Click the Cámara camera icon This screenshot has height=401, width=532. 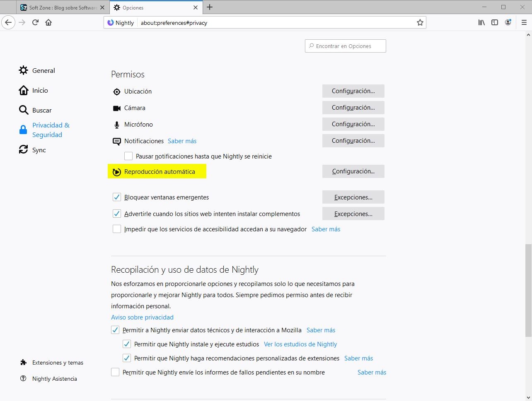pos(117,108)
